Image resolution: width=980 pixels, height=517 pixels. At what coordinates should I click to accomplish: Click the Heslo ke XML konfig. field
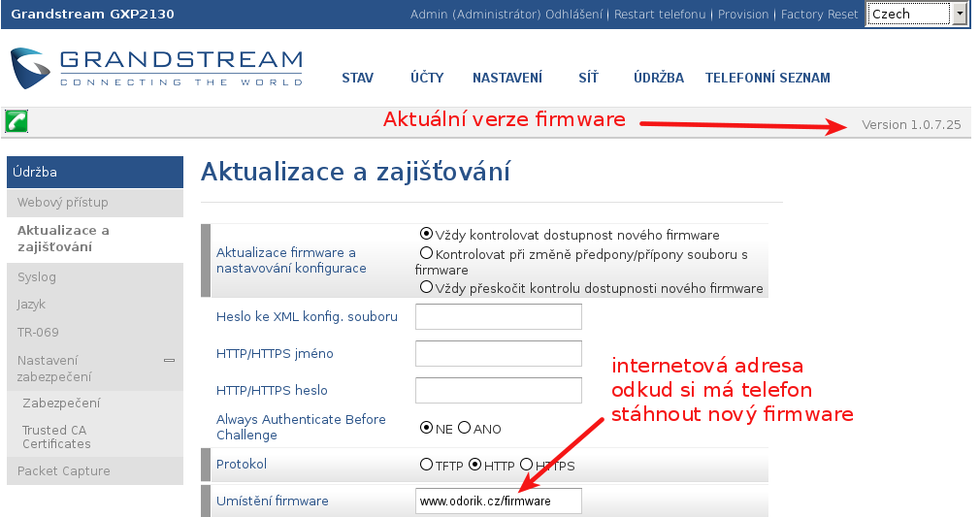click(x=498, y=317)
